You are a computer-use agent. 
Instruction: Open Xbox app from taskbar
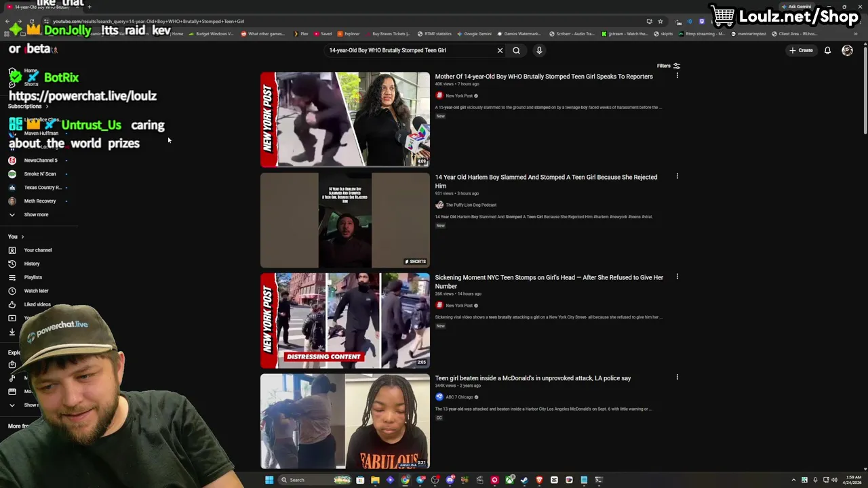[x=509, y=480]
